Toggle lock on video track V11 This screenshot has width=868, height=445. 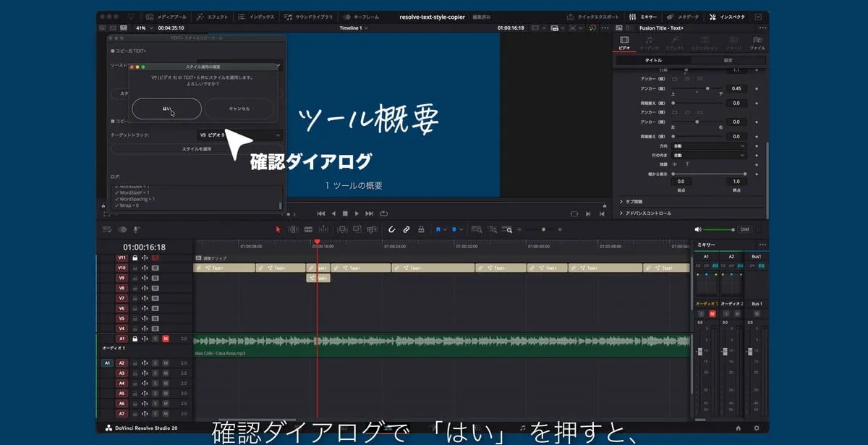pyautogui.click(x=135, y=258)
